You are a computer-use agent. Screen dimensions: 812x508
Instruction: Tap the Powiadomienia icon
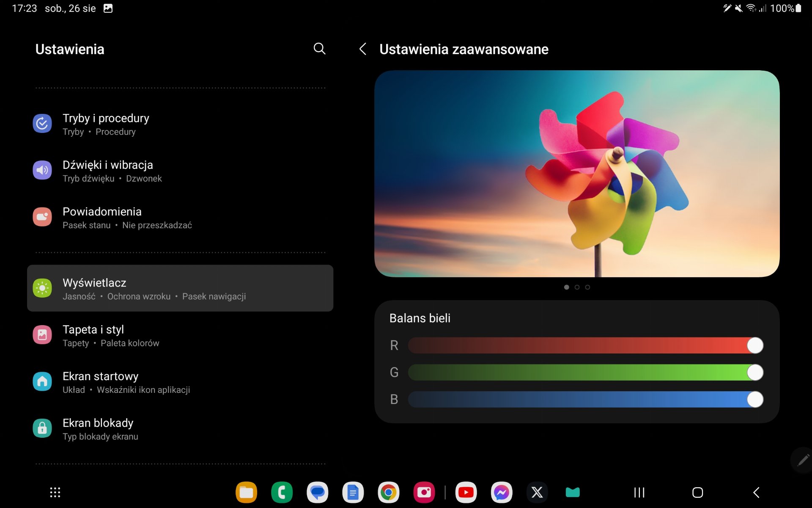pos(42,217)
